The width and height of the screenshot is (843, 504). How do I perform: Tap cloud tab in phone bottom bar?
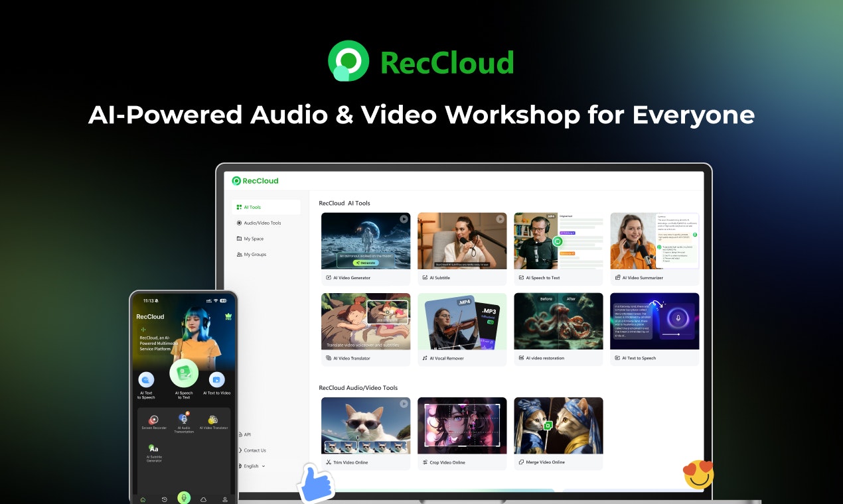click(x=204, y=499)
